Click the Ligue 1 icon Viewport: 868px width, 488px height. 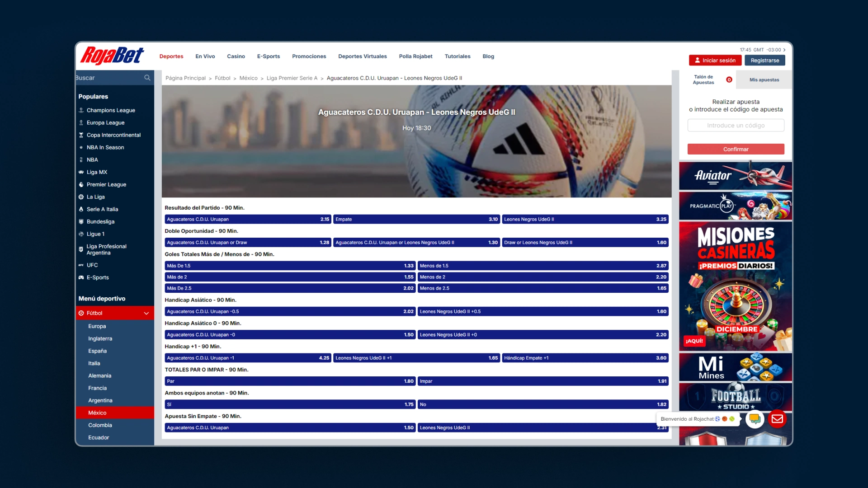coord(81,234)
